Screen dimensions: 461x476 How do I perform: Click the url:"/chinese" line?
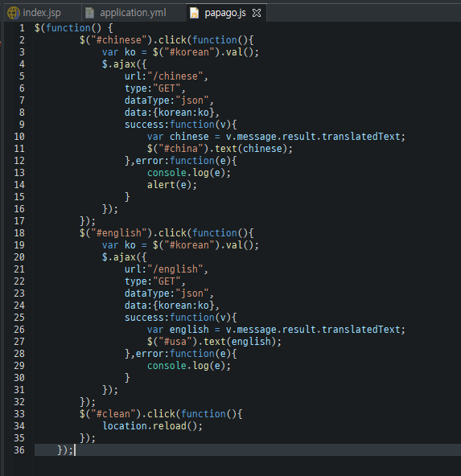tap(166, 76)
